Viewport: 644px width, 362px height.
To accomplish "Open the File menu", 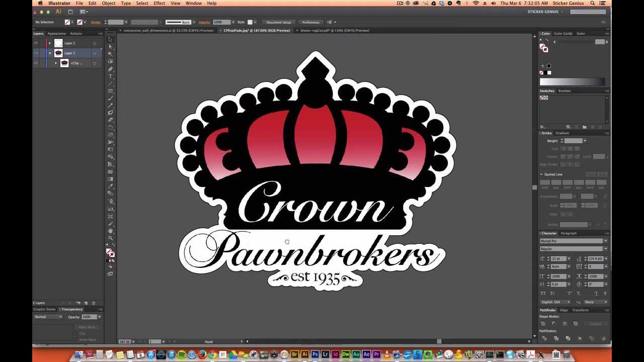I will (x=79, y=4).
